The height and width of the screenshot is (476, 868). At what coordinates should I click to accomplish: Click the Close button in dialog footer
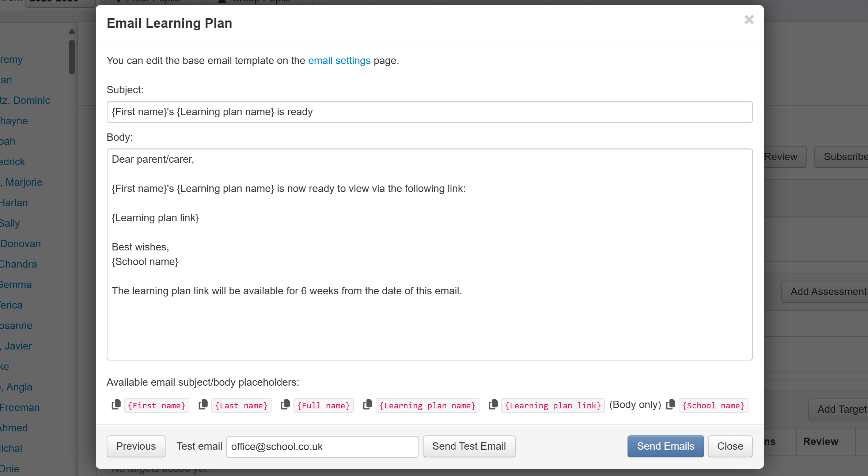point(730,446)
